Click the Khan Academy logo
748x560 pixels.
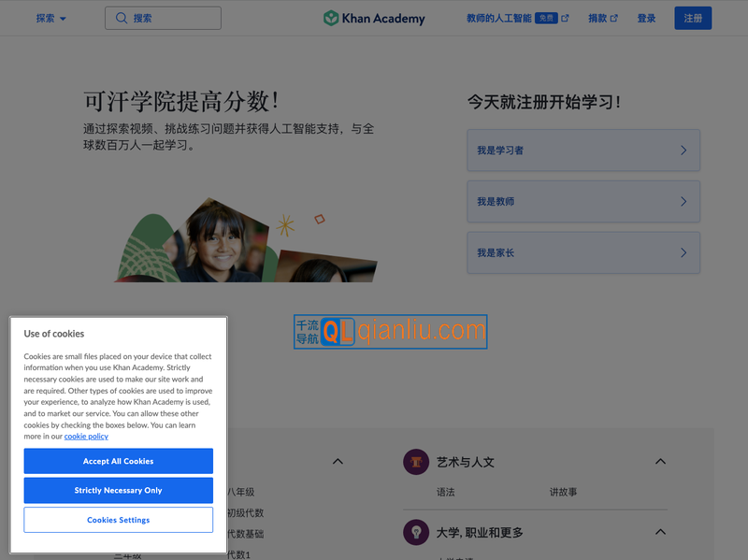coord(373,18)
